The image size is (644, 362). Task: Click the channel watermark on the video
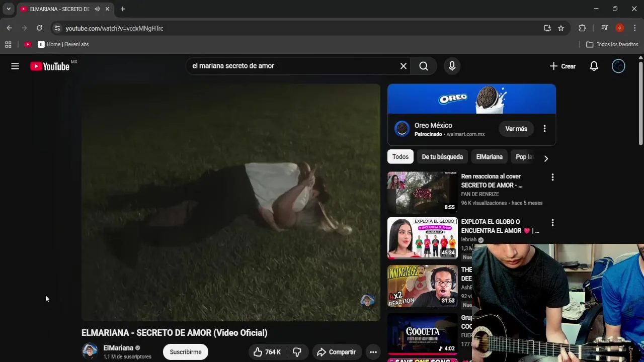[367, 302]
